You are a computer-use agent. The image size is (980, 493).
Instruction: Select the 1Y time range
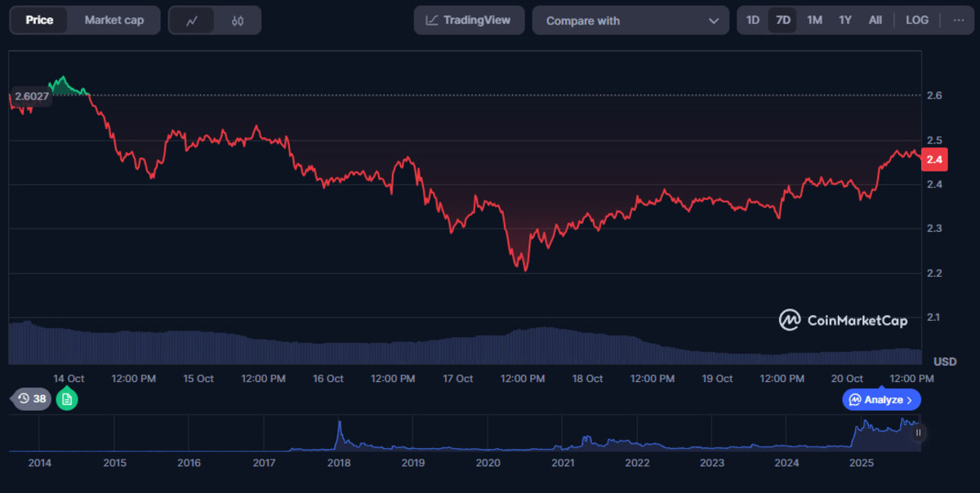845,20
